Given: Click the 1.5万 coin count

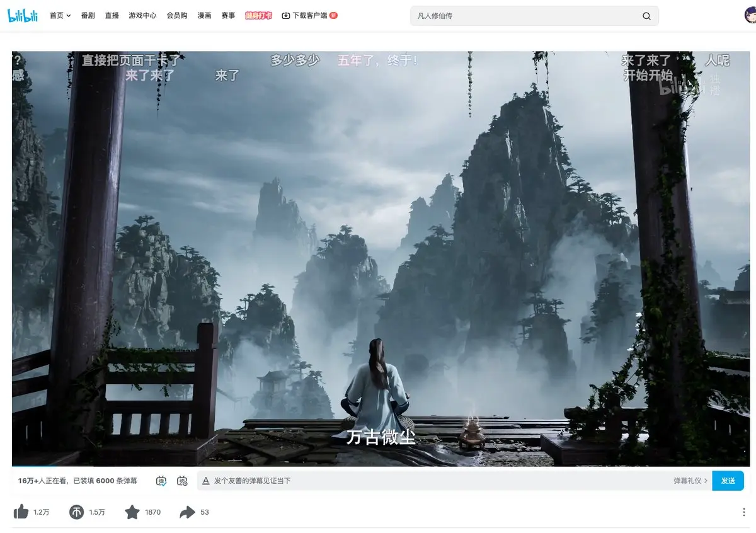Looking at the screenshot, I should [97, 512].
